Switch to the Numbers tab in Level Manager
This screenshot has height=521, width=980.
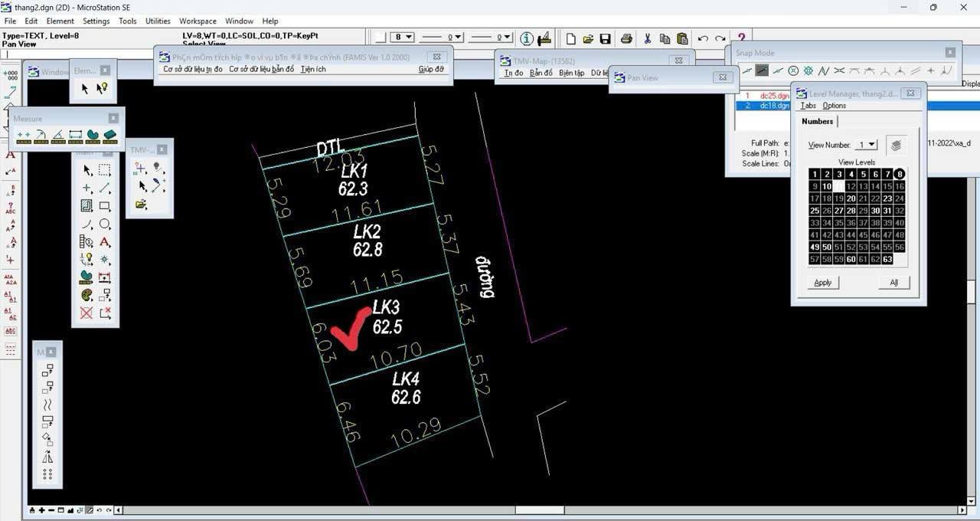click(x=817, y=121)
